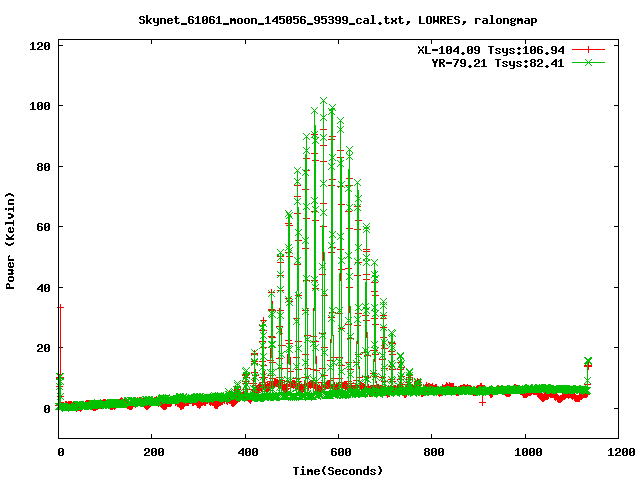
Task: Click the 200 tick label on x-axis
Action: 152,452
